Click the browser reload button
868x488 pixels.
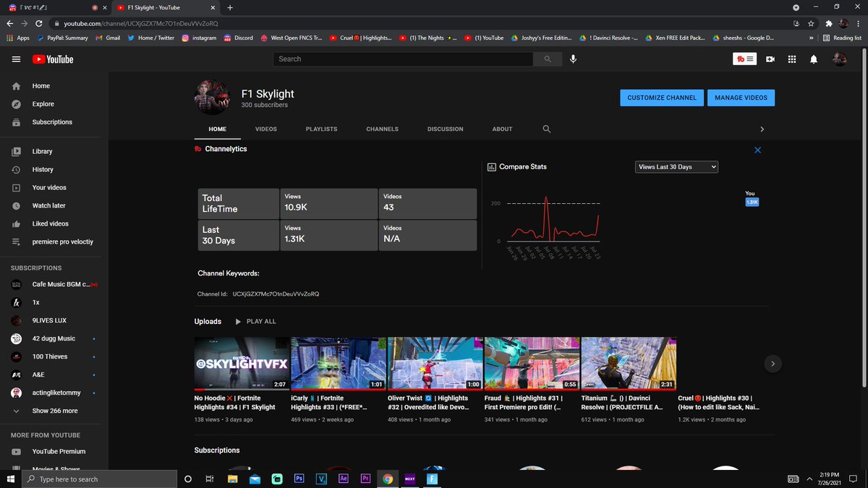[x=38, y=24]
